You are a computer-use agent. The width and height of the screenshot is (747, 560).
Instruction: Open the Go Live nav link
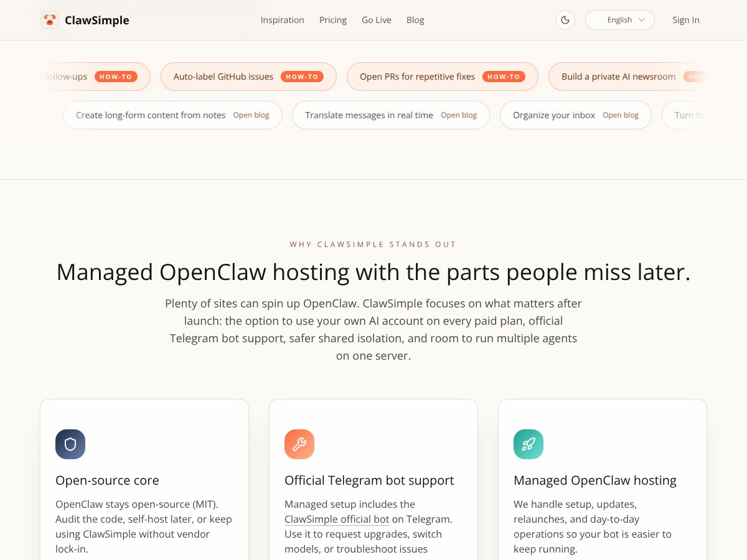pos(377,20)
